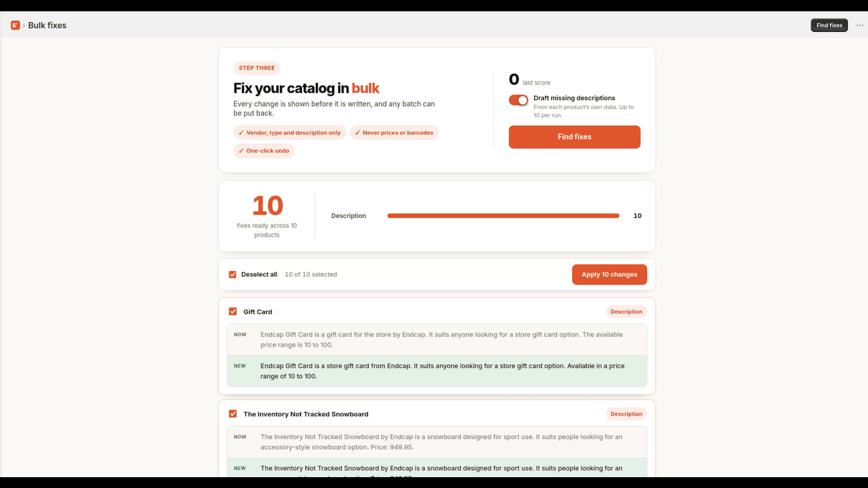Click the orange app logo icon
Image resolution: width=868 pixels, height=488 pixels.
click(15, 25)
